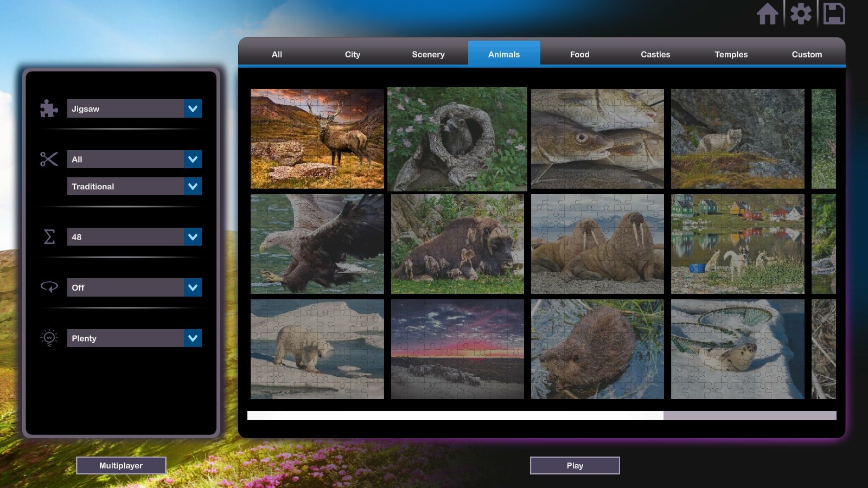Click the Home icon
Screen dimensions: 868x488
768,15
